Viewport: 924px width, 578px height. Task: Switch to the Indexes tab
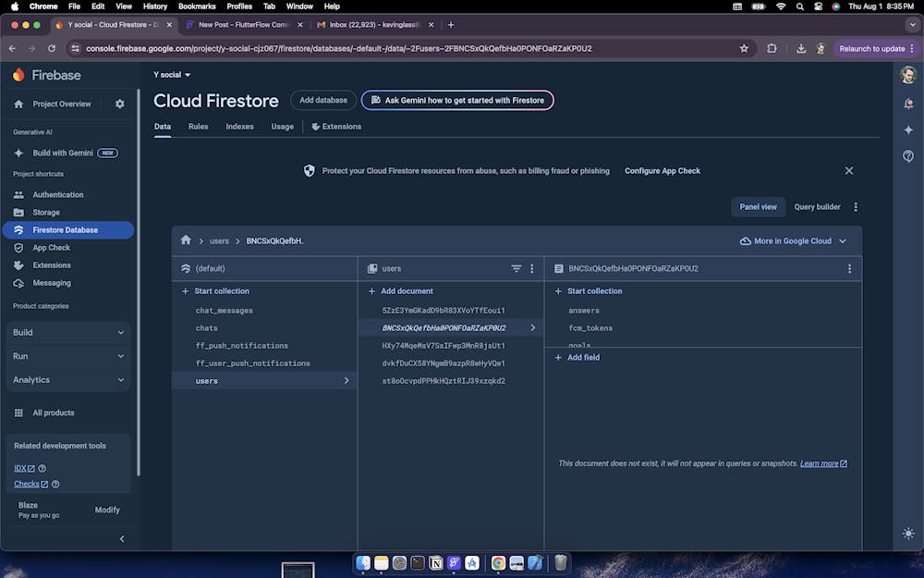239,126
